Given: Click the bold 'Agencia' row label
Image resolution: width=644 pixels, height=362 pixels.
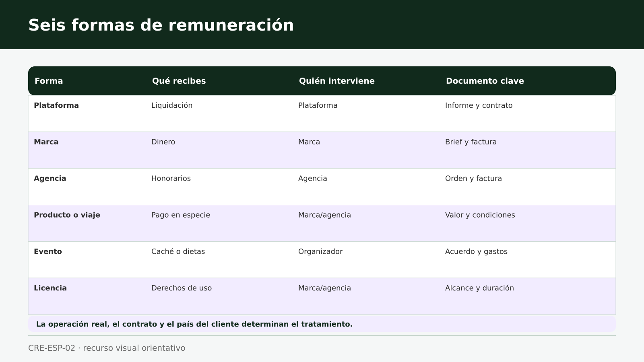Looking at the screenshot, I should pos(50,179).
